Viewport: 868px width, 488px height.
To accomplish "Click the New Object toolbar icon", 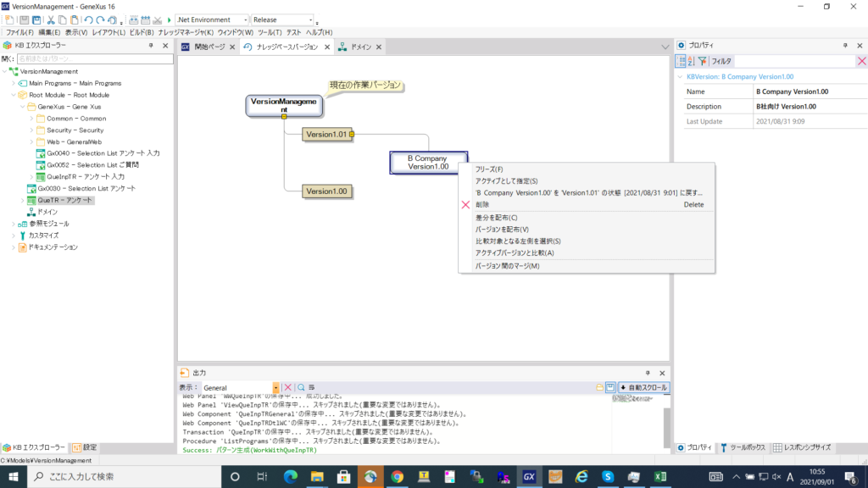I will pyautogui.click(x=9, y=20).
